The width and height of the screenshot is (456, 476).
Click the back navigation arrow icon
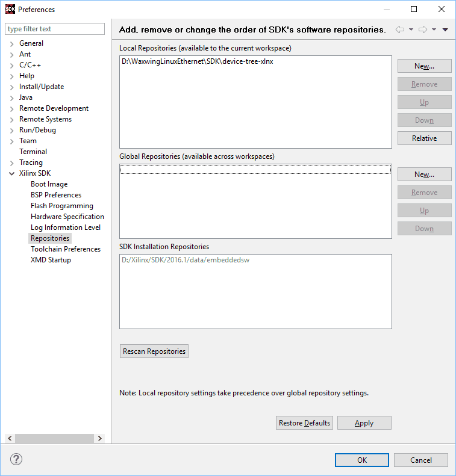[400, 29]
